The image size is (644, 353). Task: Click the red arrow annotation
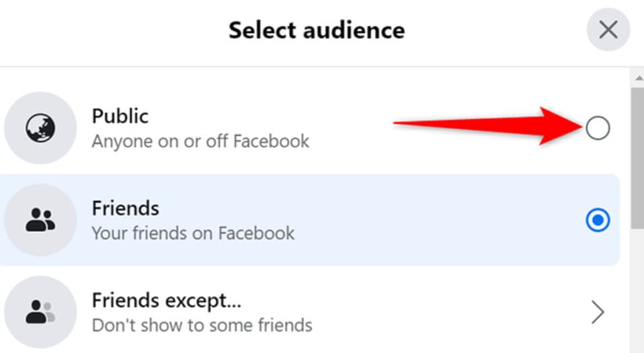click(488, 126)
